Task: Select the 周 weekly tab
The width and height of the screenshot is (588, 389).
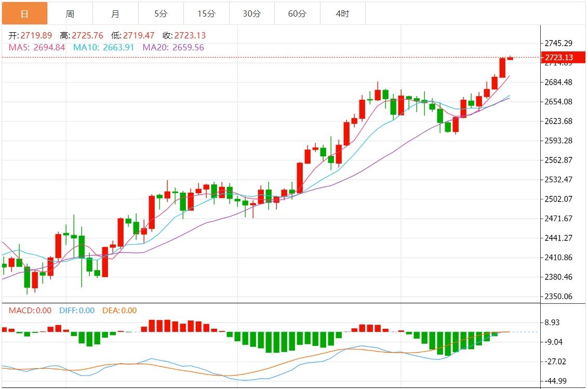Action: tap(70, 14)
